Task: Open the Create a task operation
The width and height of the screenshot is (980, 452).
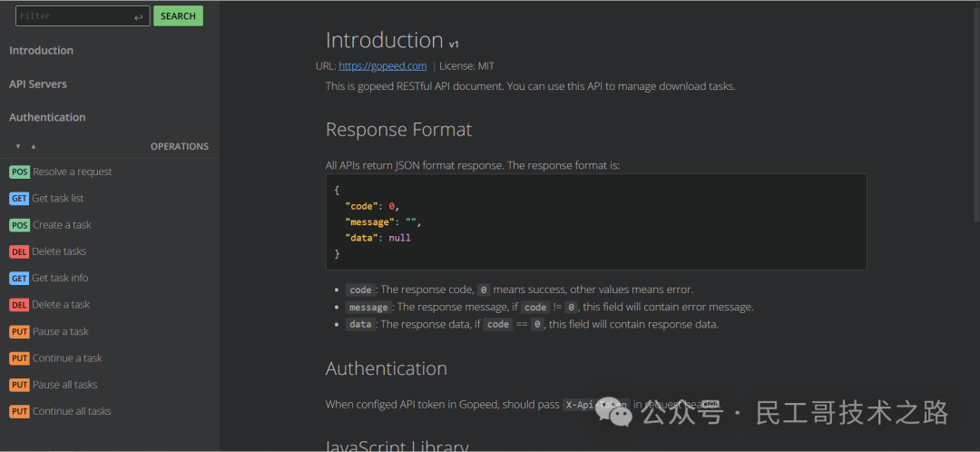Action: (x=62, y=225)
